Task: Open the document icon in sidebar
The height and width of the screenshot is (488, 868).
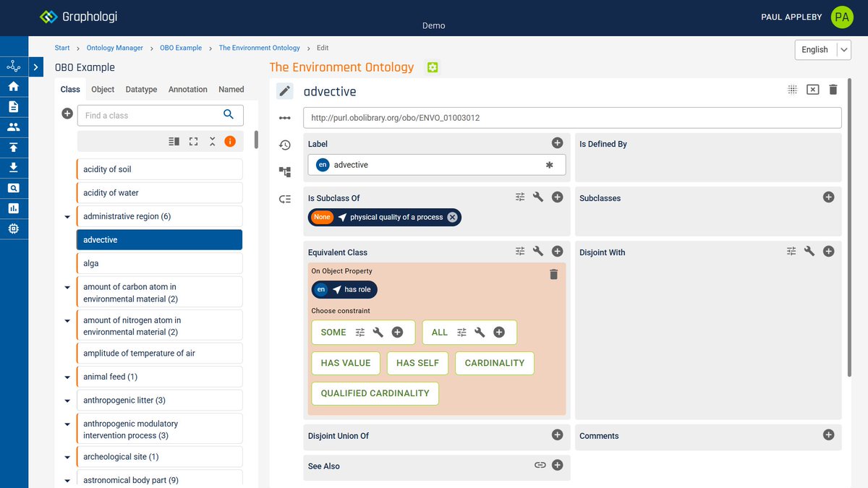Action: [13, 107]
